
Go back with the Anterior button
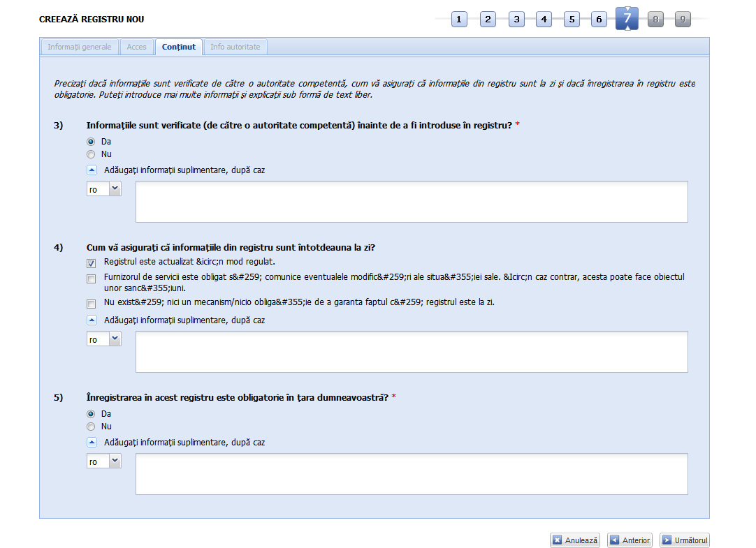coord(630,540)
